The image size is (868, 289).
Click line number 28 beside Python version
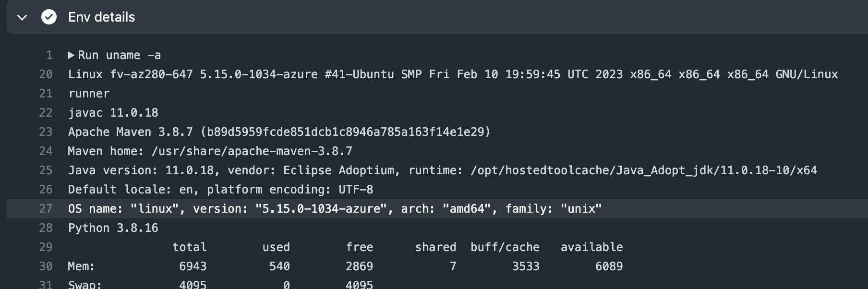point(46,228)
